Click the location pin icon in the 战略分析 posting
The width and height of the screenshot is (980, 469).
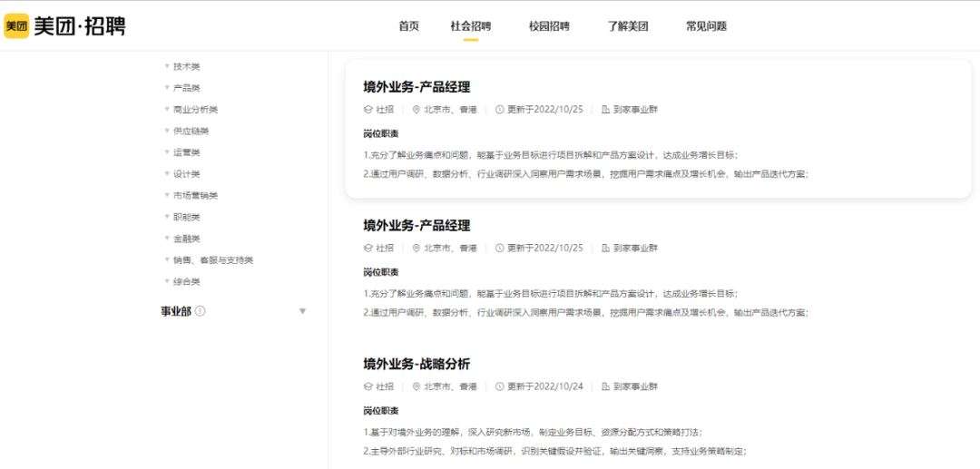[416, 386]
